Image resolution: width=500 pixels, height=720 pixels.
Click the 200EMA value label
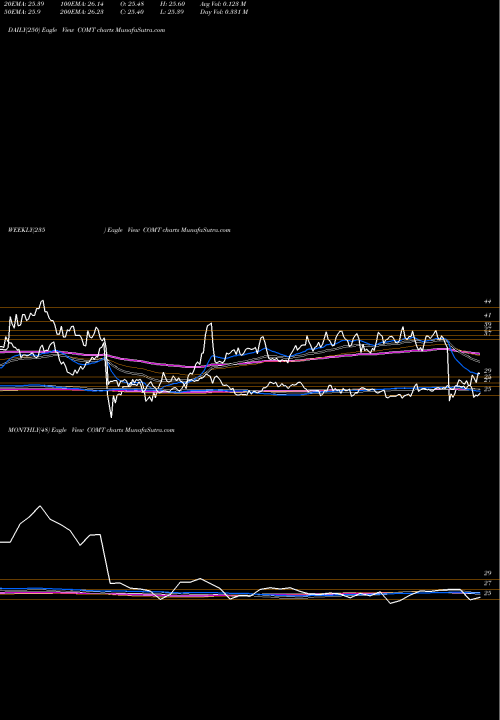[82, 12]
